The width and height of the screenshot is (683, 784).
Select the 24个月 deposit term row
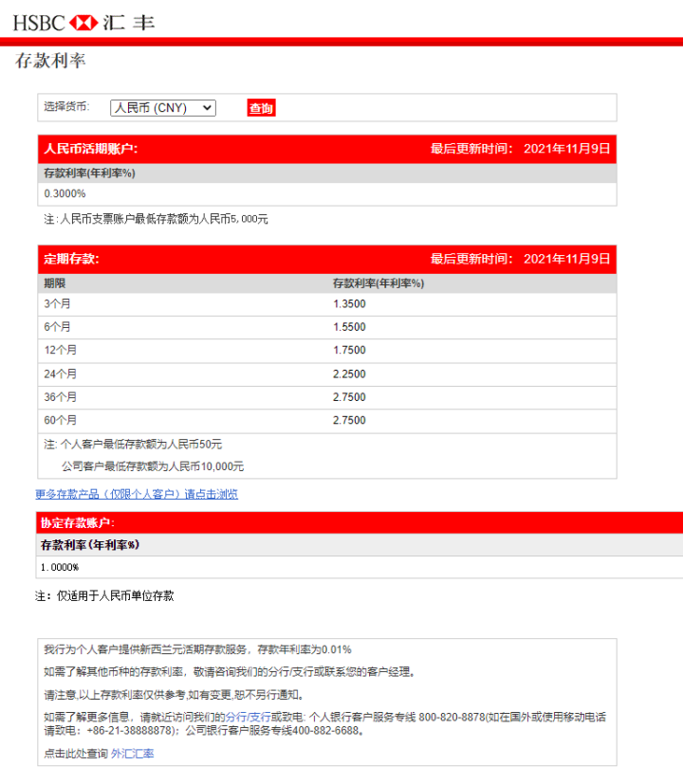coord(327,374)
